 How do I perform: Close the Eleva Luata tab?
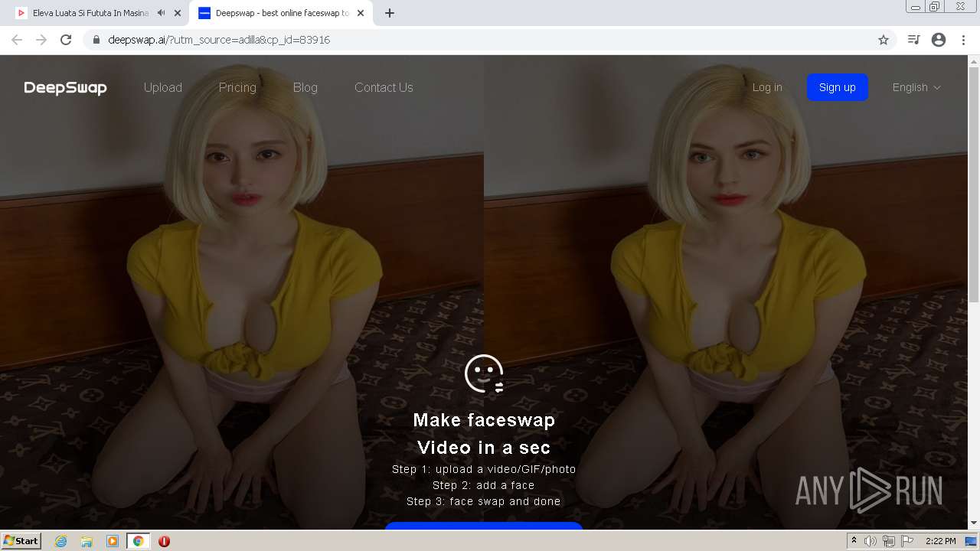178,13
